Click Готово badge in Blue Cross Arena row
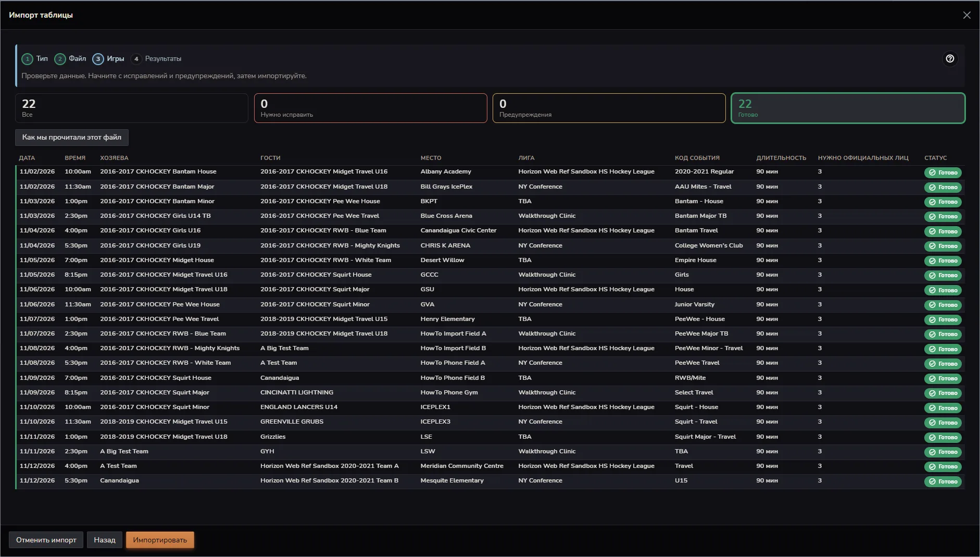Screen dimensions: 980x557 943,216
